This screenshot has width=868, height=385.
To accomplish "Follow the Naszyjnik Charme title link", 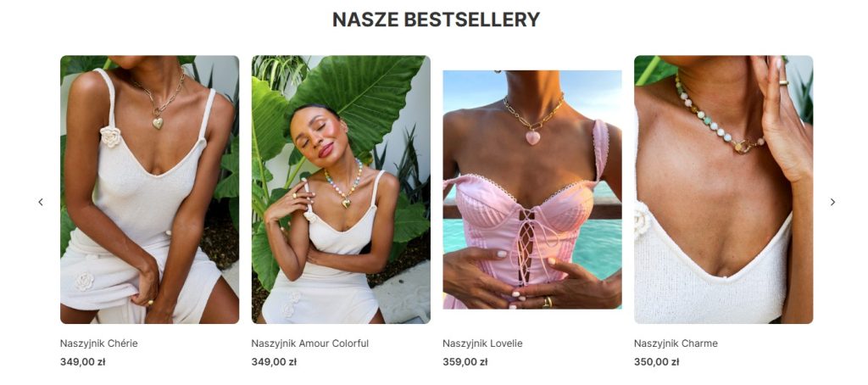I will (676, 343).
